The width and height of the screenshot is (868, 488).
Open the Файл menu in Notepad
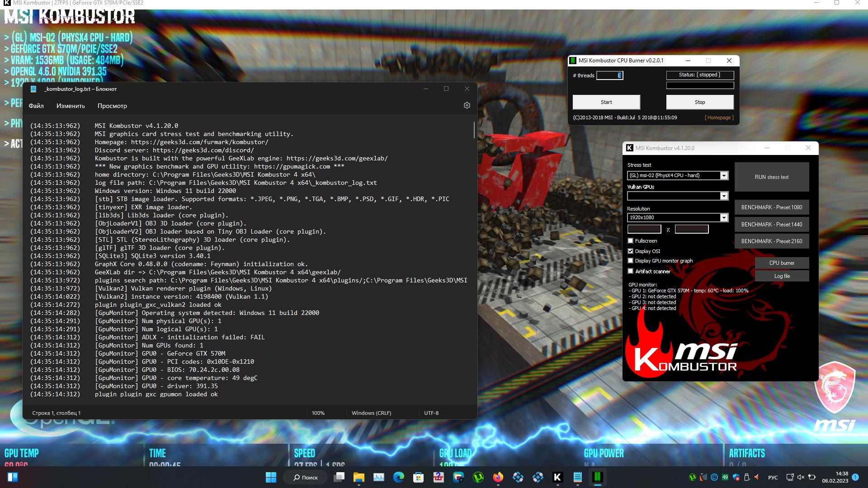pos(36,106)
